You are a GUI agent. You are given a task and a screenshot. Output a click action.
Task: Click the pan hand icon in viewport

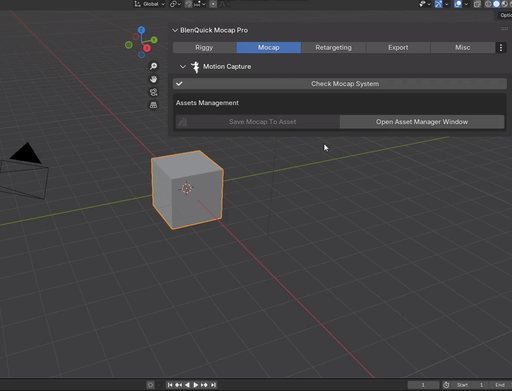pyautogui.click(x=153, y=79)
